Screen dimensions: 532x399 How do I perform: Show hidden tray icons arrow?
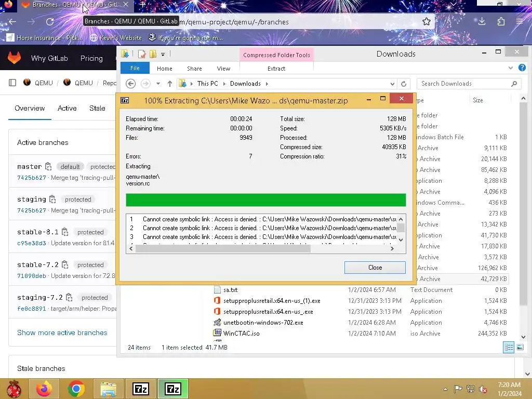point(445,389)
